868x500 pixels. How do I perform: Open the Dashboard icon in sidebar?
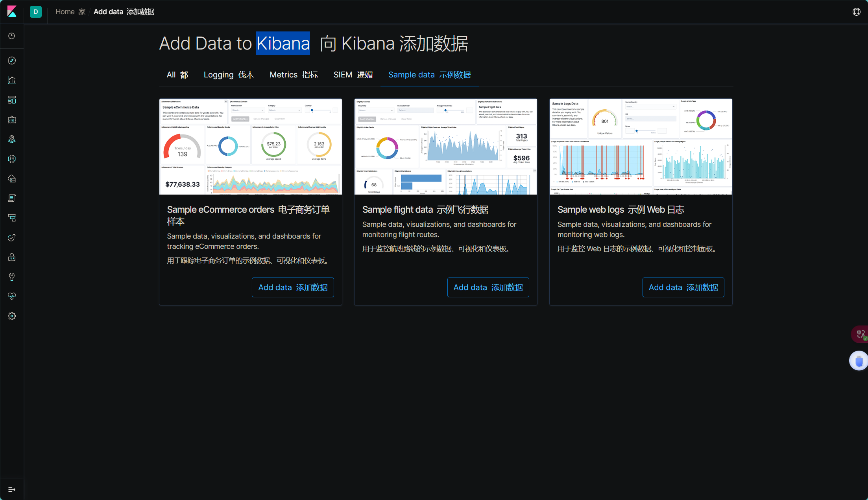tap(12, 100)
